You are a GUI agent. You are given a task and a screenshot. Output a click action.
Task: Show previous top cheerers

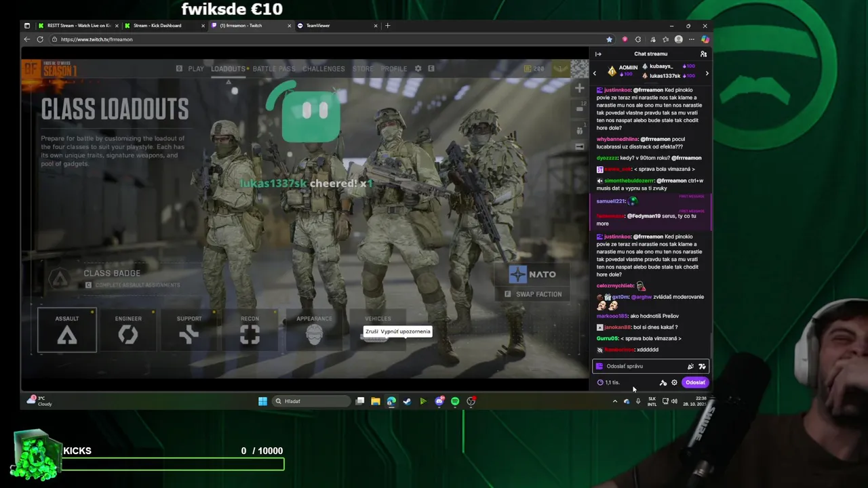click(x=595, y=73)
